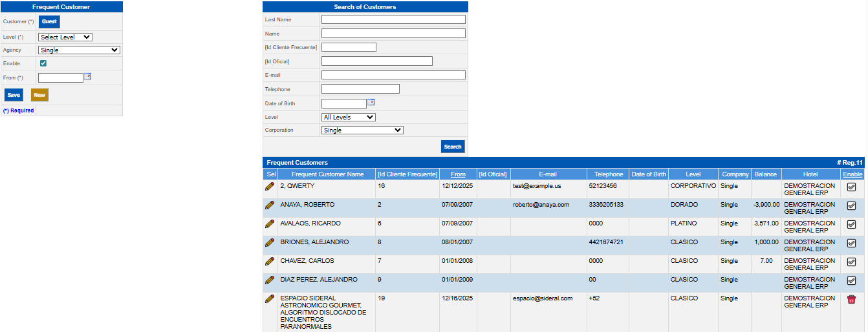Edit the DIAZ PEREZ, ALEJANDRO entry

(x=270, y=280)
